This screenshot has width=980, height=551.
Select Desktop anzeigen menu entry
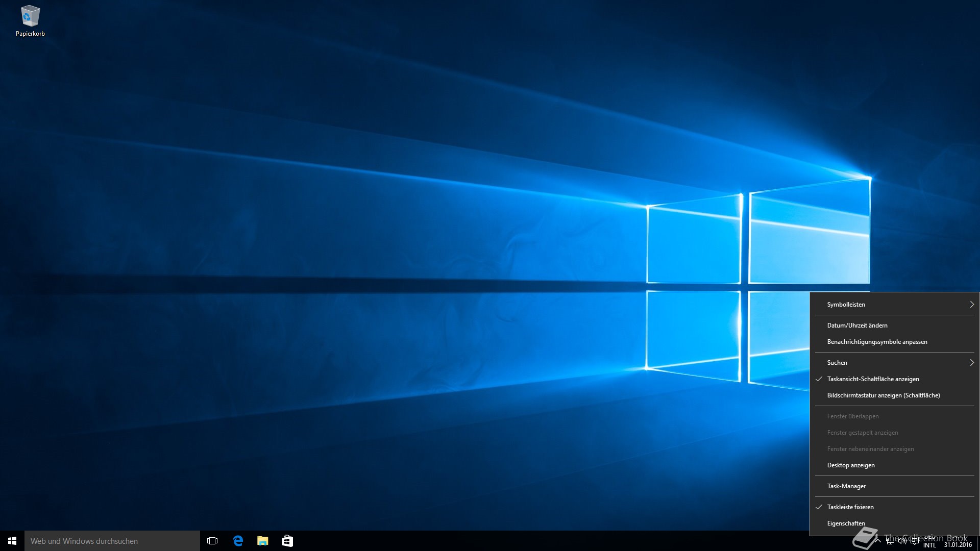(x=851, y=465)
